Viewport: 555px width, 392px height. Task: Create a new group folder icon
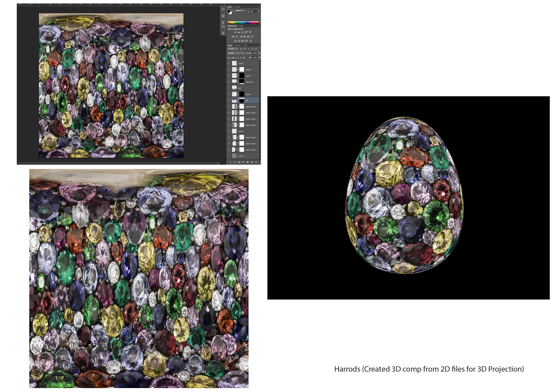coord(247,162)
